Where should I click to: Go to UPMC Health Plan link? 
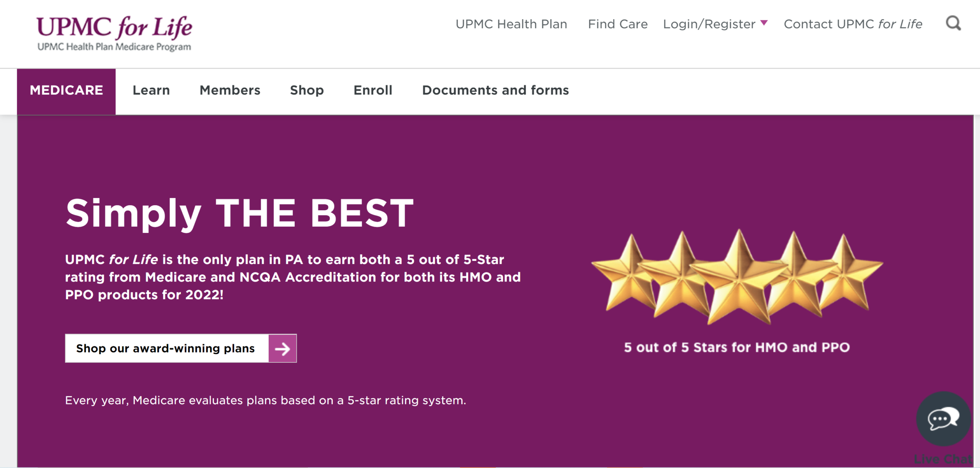511,24
